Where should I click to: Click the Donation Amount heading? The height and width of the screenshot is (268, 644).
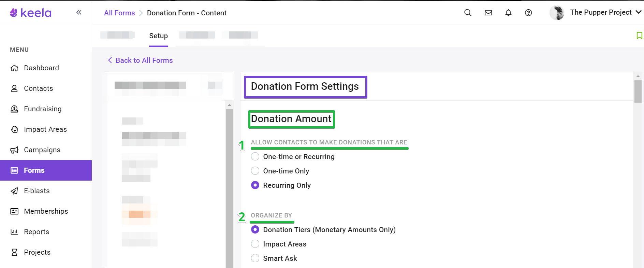tap(291, 119)
